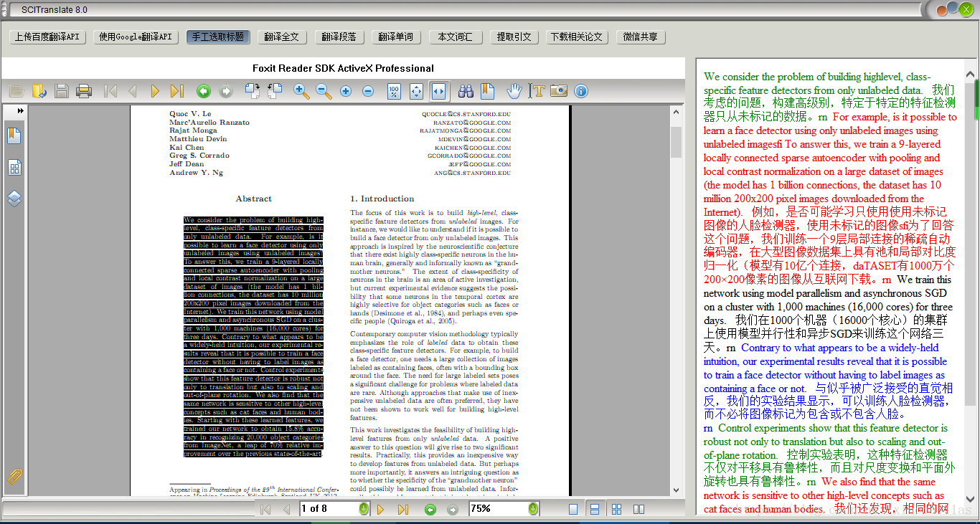Click the bookmark page icon in toolbar
This screenshot has width=980, height=524.
[x=487, y=91]
